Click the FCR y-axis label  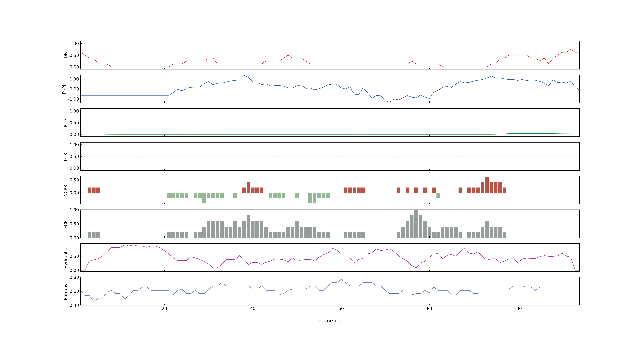[66, 224]
